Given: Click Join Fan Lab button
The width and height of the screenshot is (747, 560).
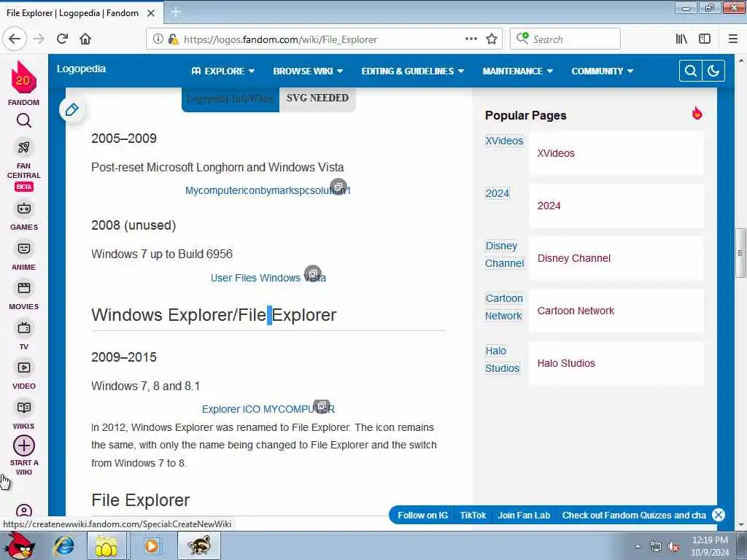Looking at the screenshot, I should (x=524, y=516).
